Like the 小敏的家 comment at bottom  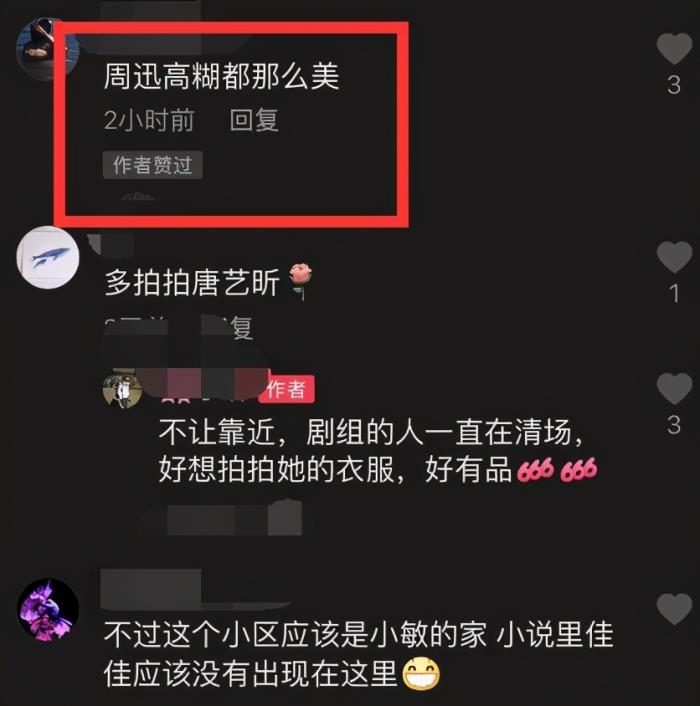click(674, 609)
